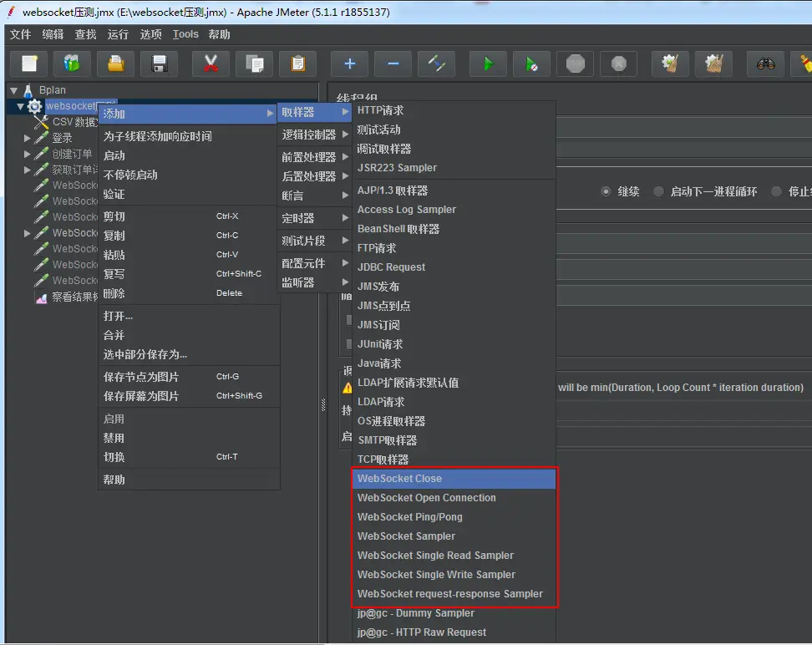
Task: Open the 逻辑控制器 submenu
Action: pyautogui.click(x=314, y=135)
